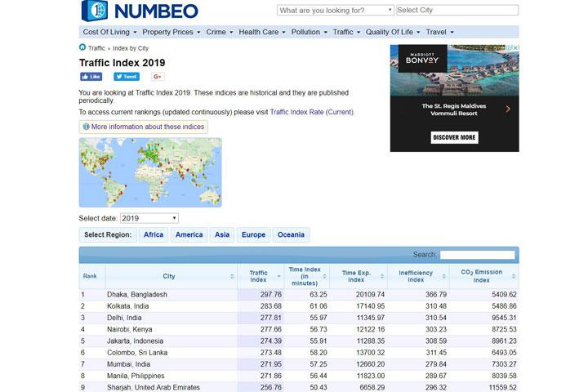The height and width of the screenshot is (392, 588).
Task: Sort by Traffic Index column arrow
Action: 279,277
